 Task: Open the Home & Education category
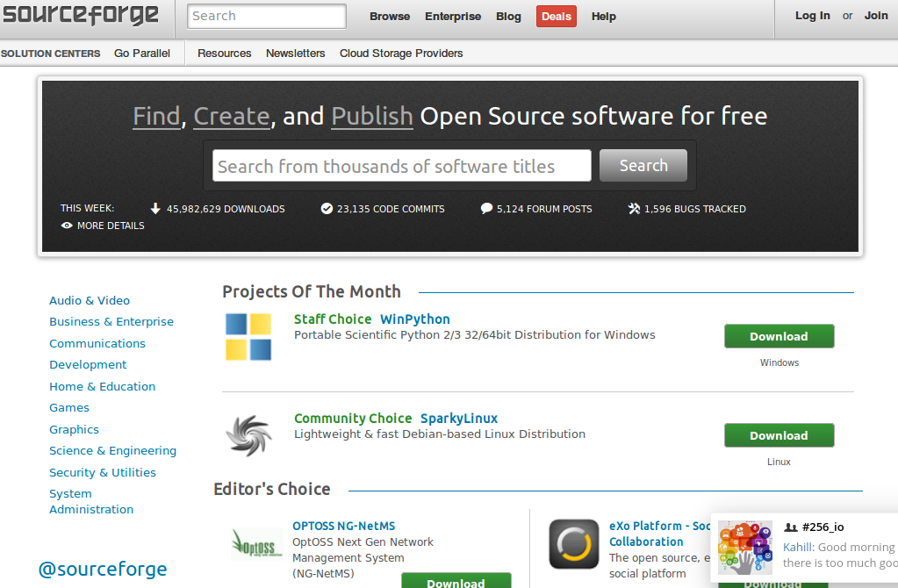click(102, 386)
